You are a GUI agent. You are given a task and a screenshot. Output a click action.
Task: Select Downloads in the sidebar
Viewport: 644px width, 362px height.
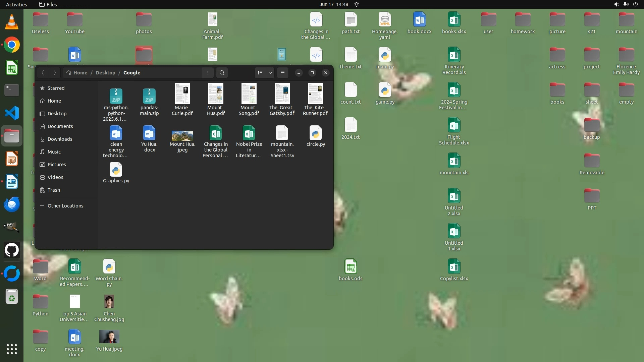[x=60, y=139]
